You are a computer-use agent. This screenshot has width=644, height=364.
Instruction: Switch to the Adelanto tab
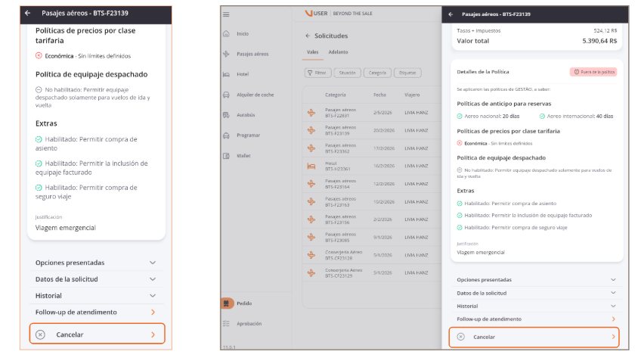coord(338,52)
